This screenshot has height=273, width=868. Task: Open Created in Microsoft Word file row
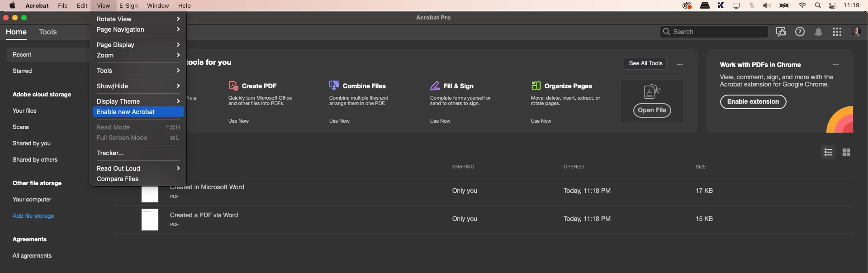click(483, 191)
